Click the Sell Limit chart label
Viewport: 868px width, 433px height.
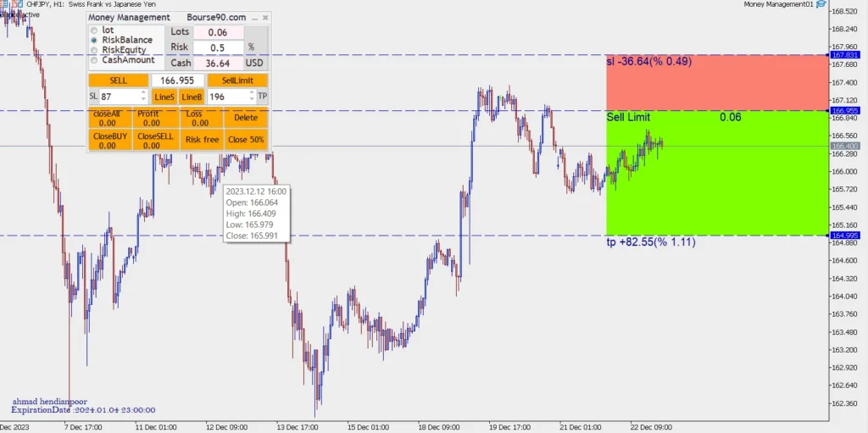coord(628,118)
